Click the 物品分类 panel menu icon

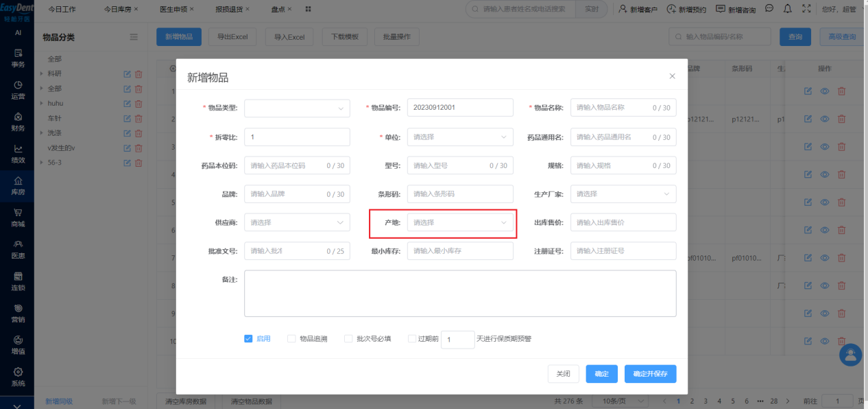134,37
